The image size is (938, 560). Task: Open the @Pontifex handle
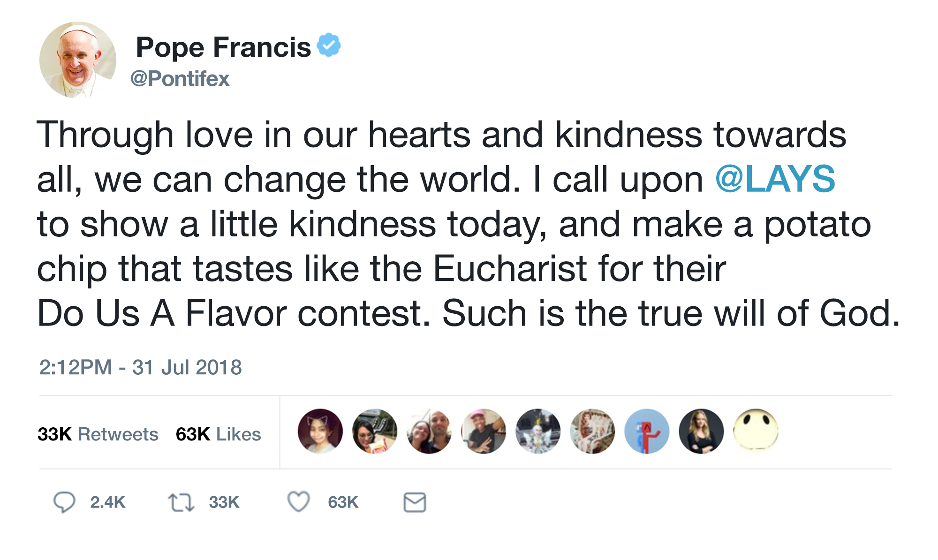tap(180, 78)
